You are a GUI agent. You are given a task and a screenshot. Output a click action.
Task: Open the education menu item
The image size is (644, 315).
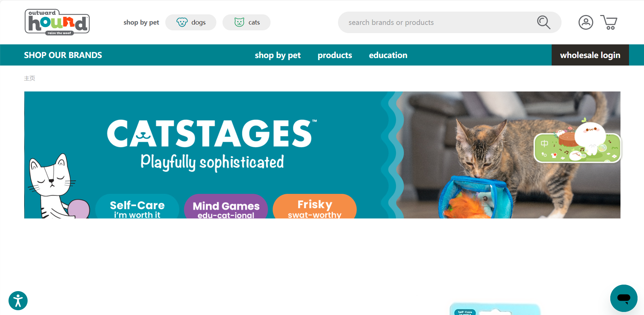coord(388,55)
